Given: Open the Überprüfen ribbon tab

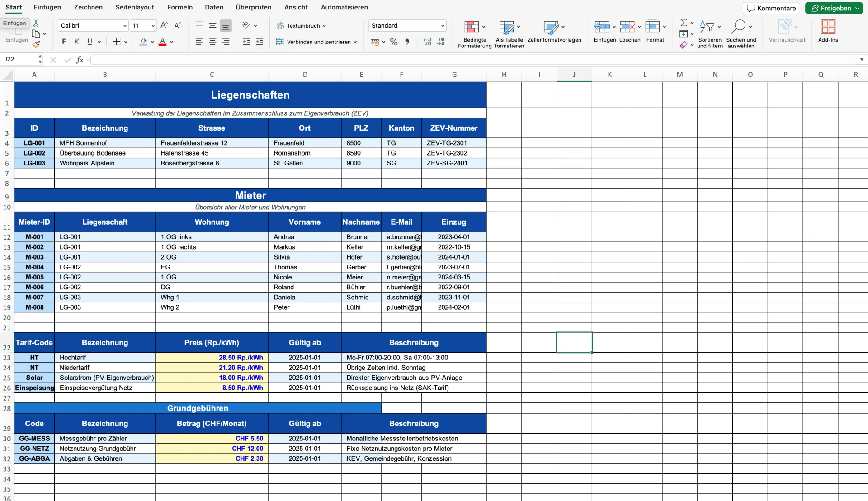Looking at the screenshot, I should [x=254, y=7].
